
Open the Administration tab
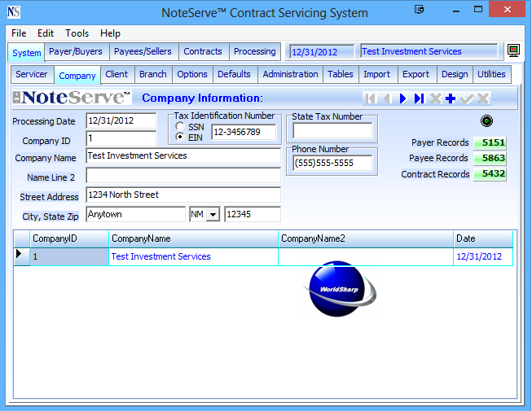point(290,74)
